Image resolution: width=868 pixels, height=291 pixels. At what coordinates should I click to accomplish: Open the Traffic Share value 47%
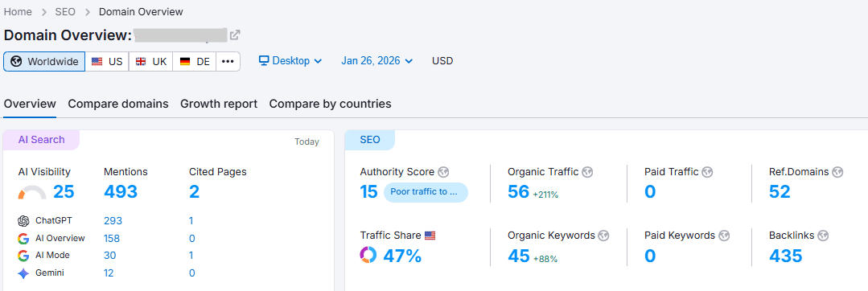[402, 256]
